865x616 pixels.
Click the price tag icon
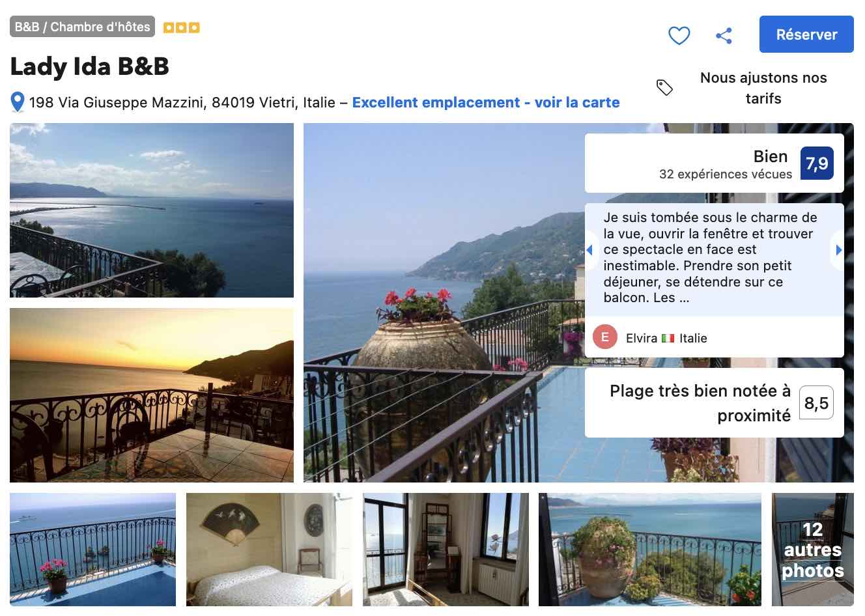[664, 87]
